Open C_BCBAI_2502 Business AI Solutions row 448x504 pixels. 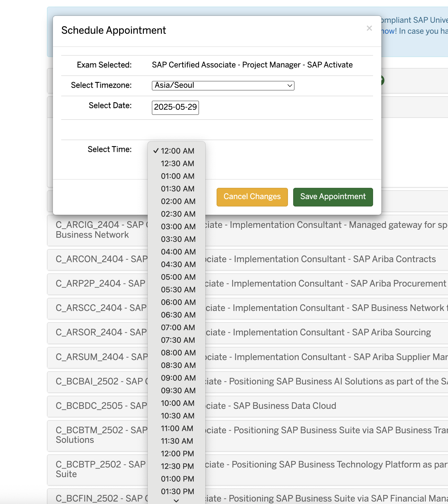click(x=248, y=382)
